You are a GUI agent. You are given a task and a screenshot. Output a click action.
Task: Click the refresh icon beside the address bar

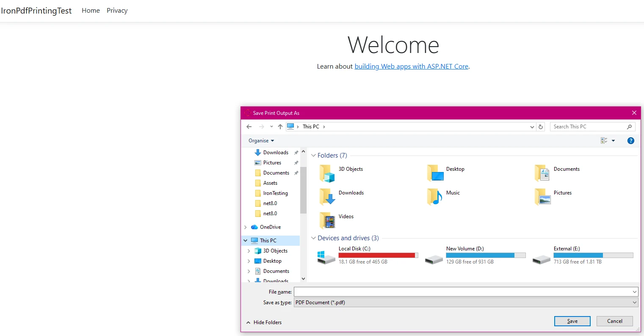tap(541, 126)
